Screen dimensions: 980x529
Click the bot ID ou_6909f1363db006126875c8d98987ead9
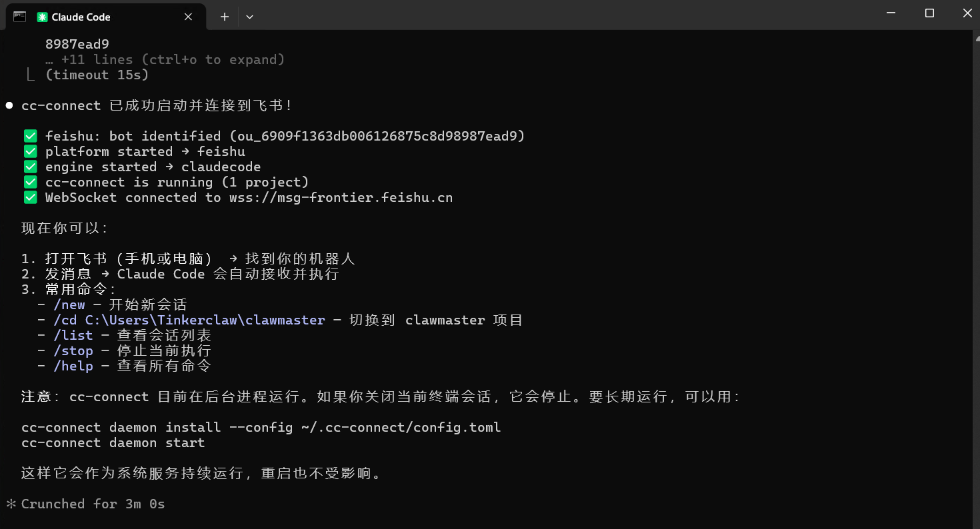(377, 137)
